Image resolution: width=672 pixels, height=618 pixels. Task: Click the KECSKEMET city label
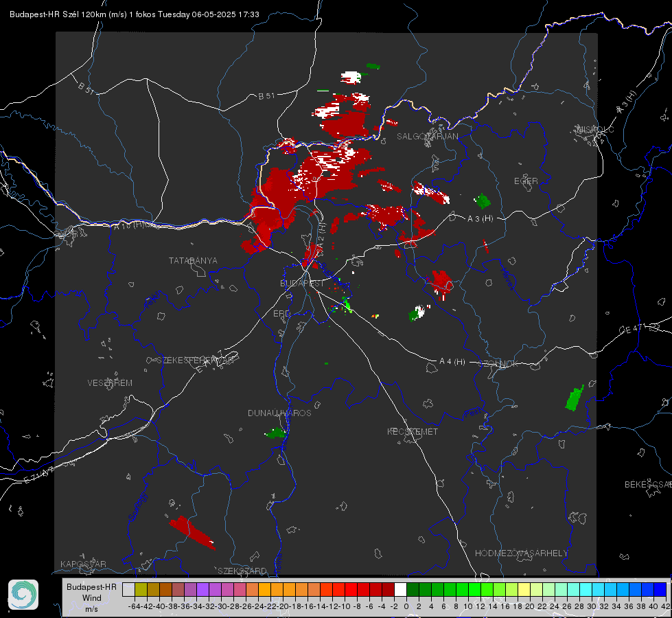[x=413, y=431]
